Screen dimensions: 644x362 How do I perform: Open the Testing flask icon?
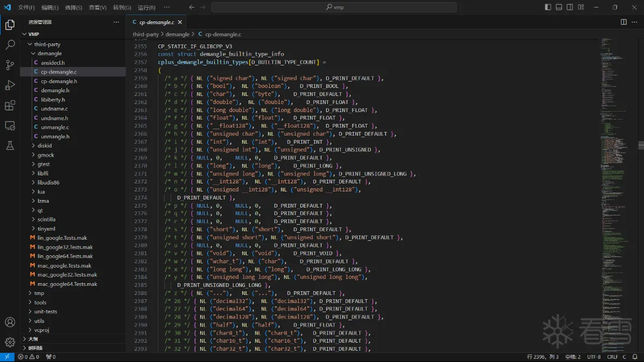pyautogui.click(x=10, y=145)
